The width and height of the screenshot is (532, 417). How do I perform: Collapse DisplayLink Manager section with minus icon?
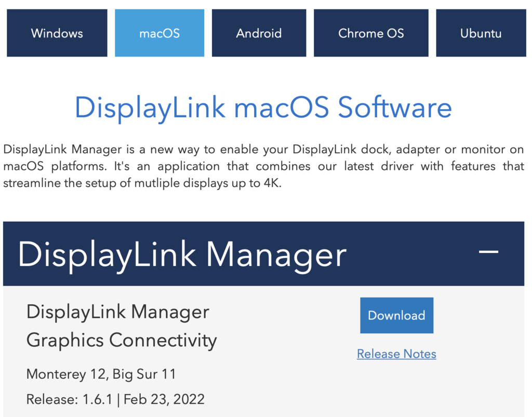click(488, 251)
